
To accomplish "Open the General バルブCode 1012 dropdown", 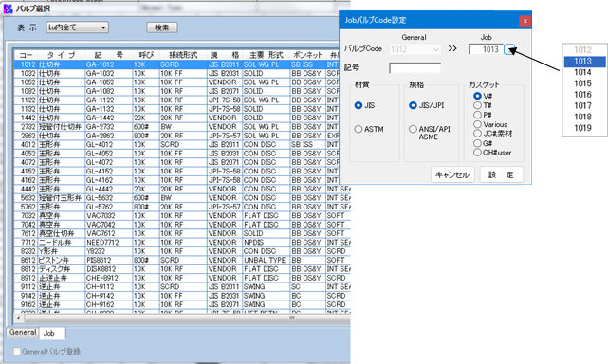I will pos(415,49).
